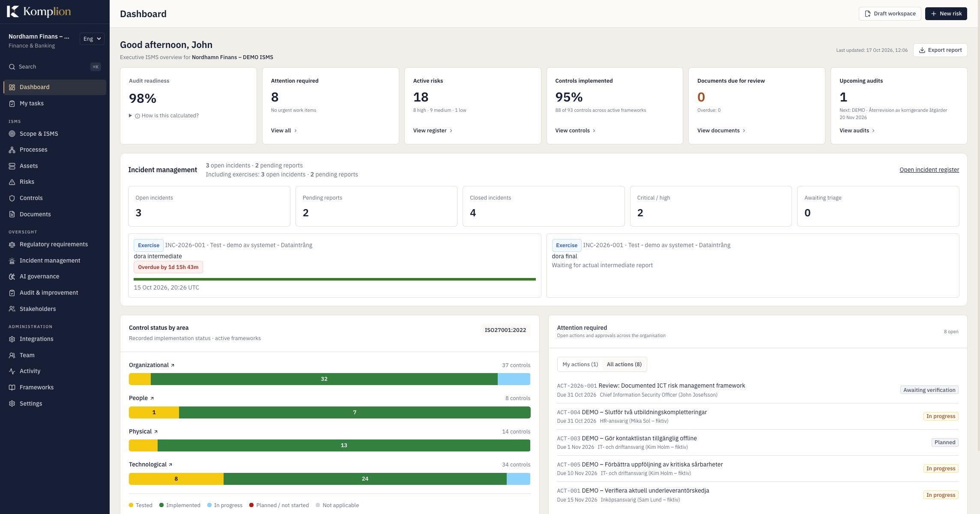Click View register link
Viewport: 980px width, 514px height.
pyautogui.click(x=433, y=131)
